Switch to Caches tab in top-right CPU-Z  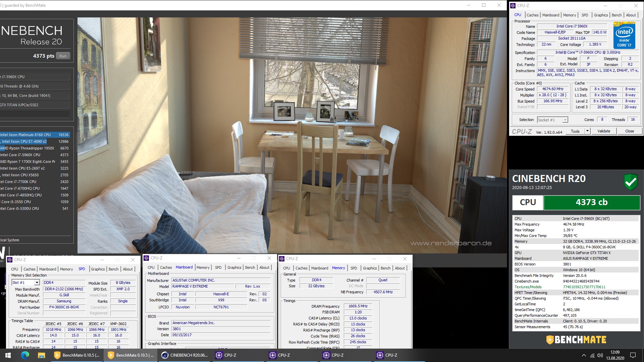tap(532, 15)
